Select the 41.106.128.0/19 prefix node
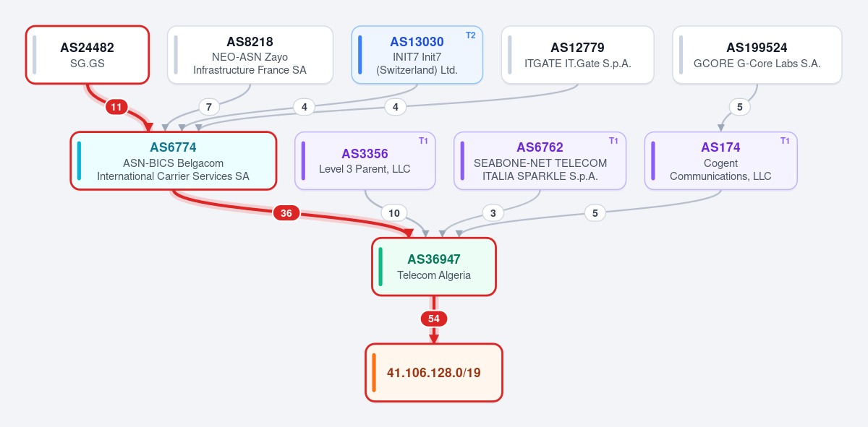The image size is (868, 427). point(434,373)
